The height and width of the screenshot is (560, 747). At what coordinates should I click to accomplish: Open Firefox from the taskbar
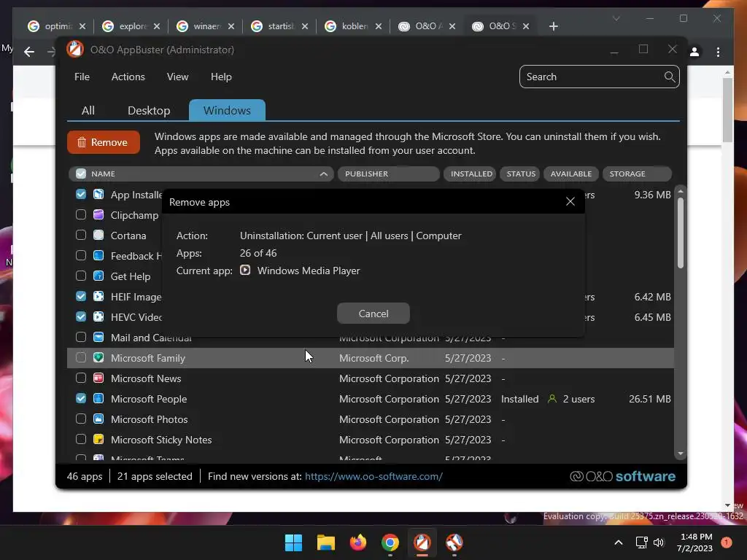[357, 542]
